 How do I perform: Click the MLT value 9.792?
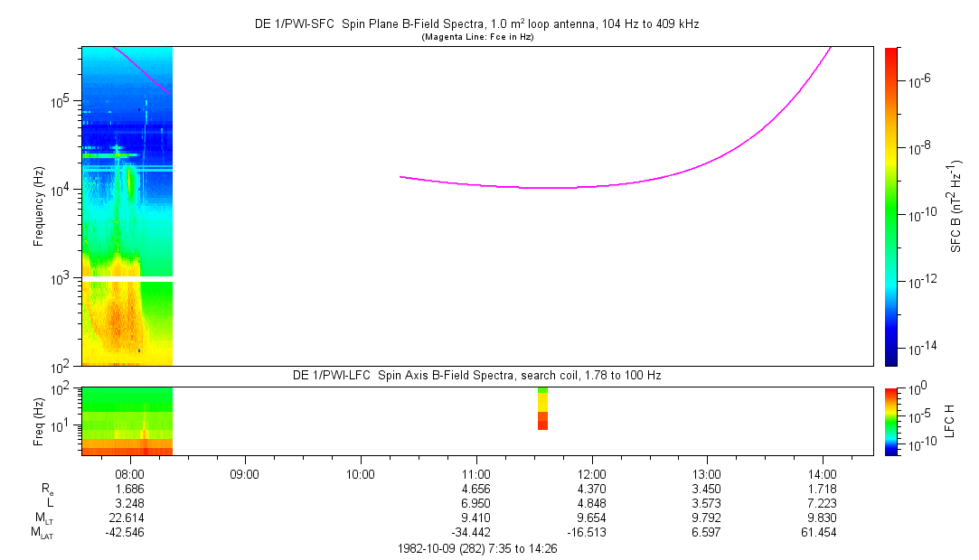pos(706,518)
